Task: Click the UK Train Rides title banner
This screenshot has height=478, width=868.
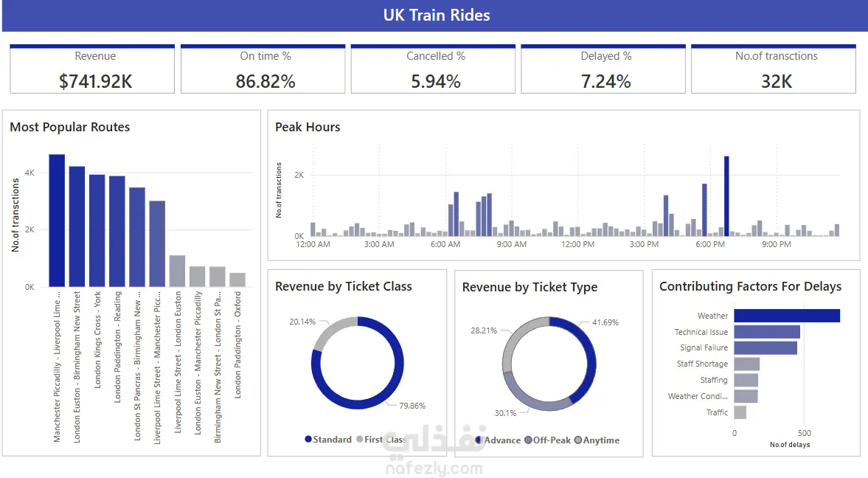Action: click(437, 15)
